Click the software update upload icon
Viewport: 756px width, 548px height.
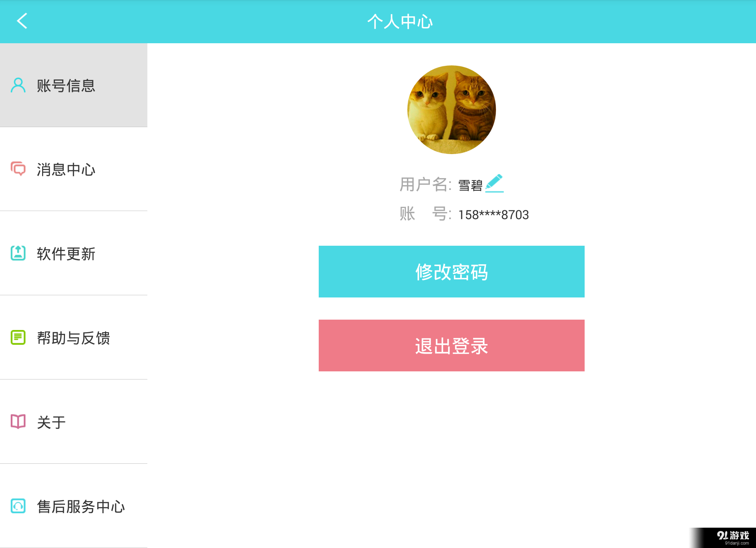tap(18, 253)
